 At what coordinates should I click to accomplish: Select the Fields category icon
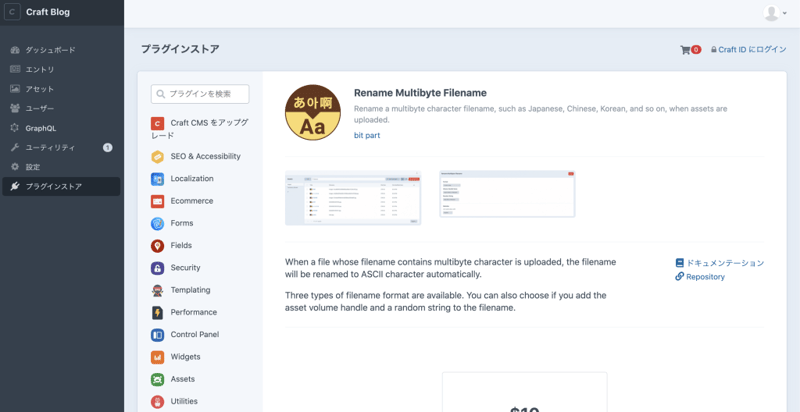click(x=157, y=246)
